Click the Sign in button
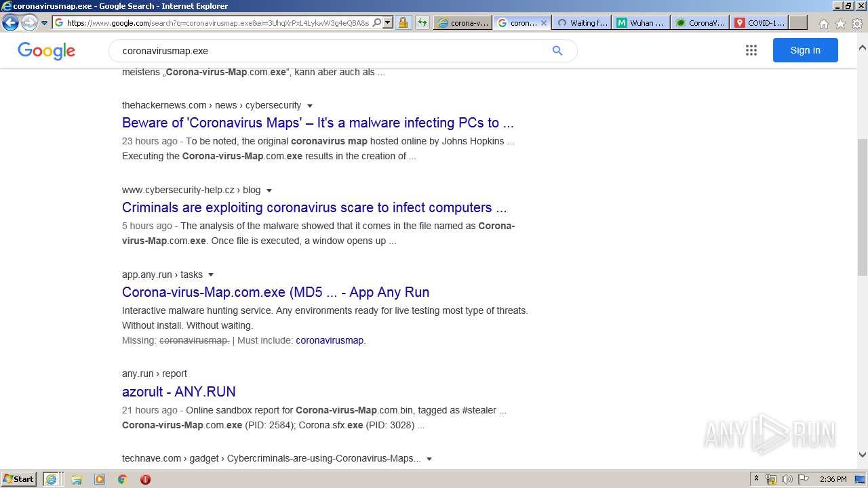Image resolution: width=868 pixels, height=488 pixels. click(x=805, y=50)
